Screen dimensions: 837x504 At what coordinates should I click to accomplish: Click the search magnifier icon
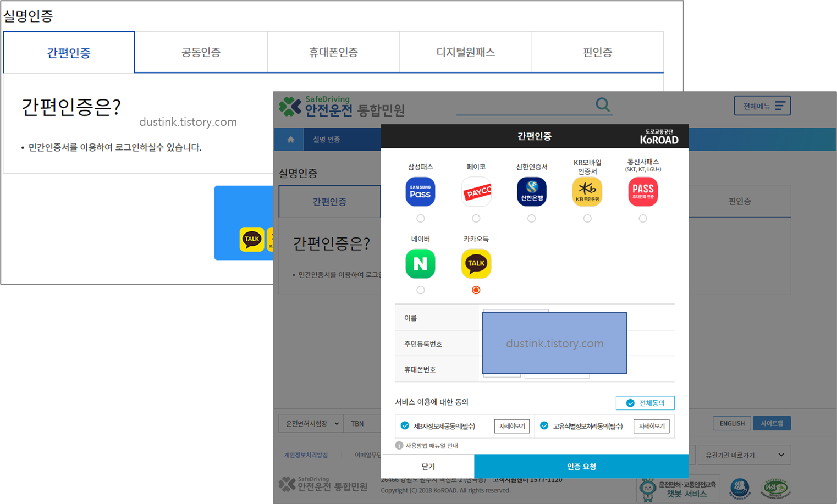603,104
